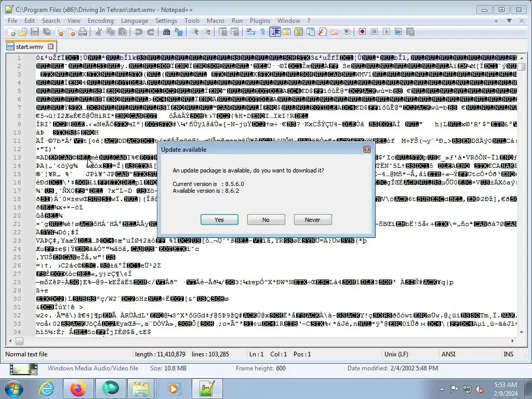The image size is (532, 399).
Task: Open the Function List panel icon
Action: click(322, 32)
